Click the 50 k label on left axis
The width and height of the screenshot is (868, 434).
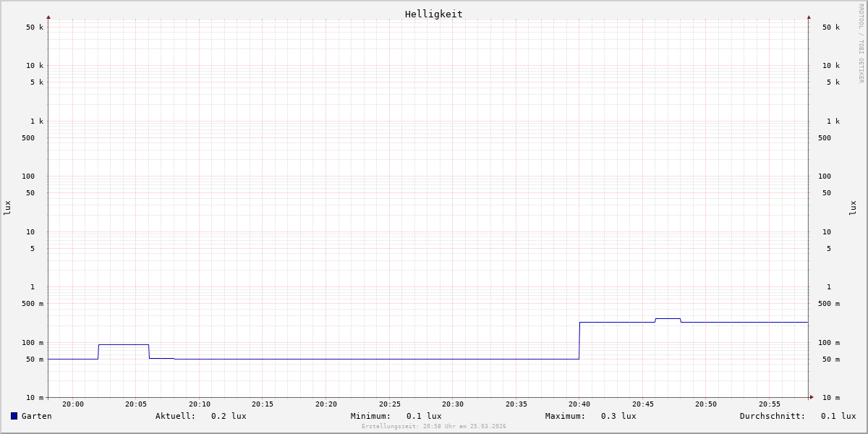pos(35,27)
